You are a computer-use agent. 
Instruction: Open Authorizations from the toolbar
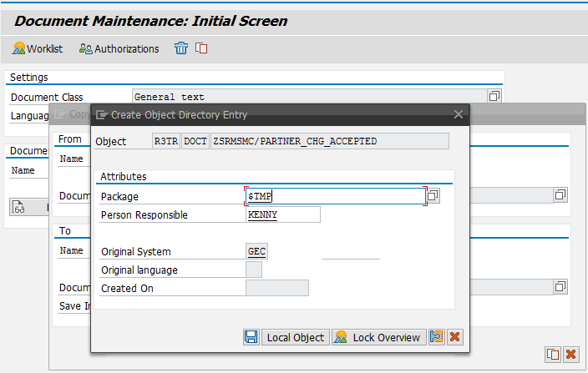119,48
